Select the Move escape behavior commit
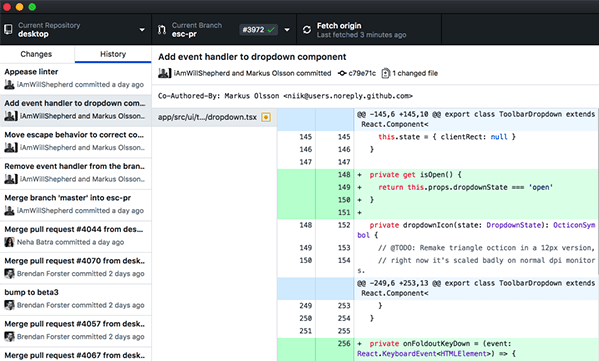 [x=76, y=142]
